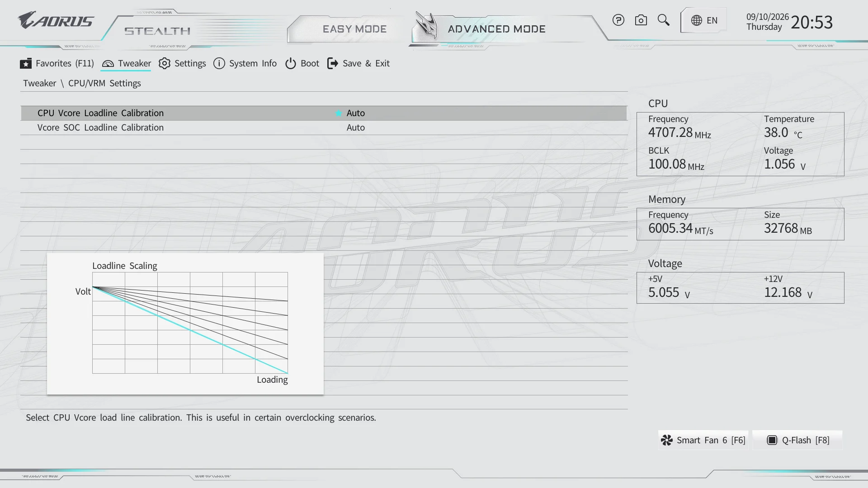Screen dimensions: 868x488
Task: Click the Q-Flash chip icon
Action: 772,440
